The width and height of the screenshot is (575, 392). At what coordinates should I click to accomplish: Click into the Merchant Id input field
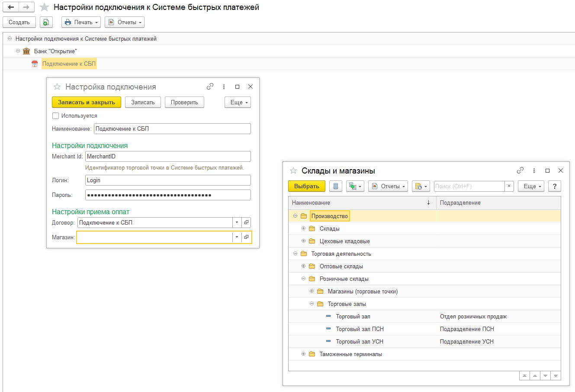(x=168, y=157)
